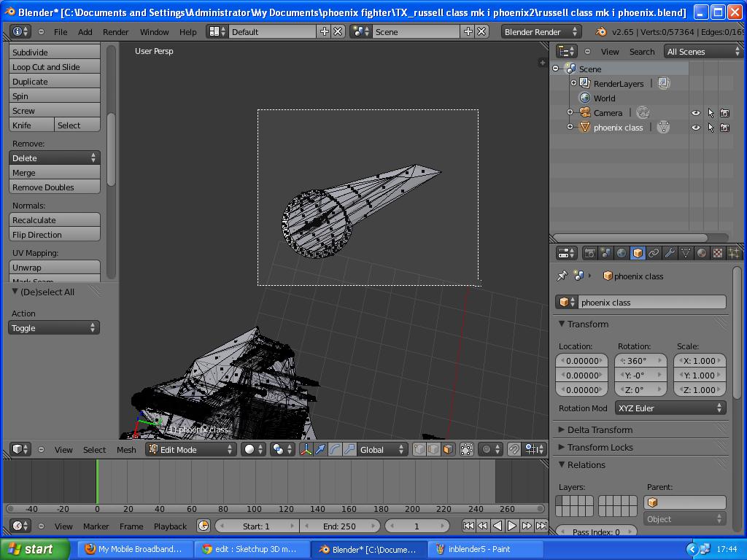
Task: Enable the snap magnet in the viewport header
Action: point(514,449)
